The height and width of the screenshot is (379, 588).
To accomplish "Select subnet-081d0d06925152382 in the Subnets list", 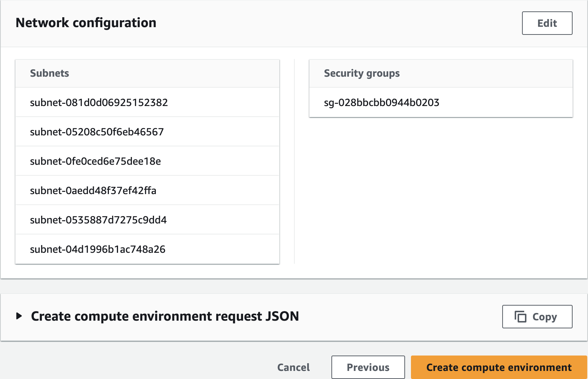I will pyautogui.click(x=99, y=102).
